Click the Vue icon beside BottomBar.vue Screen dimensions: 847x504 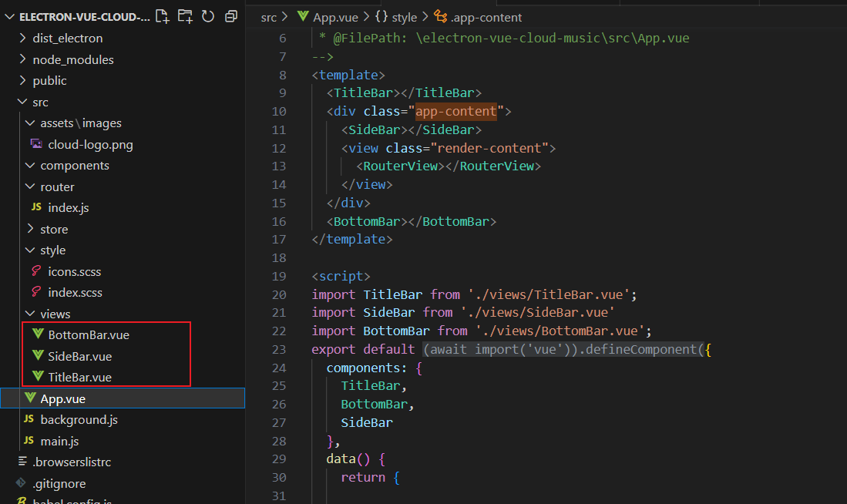coord(38,334)
